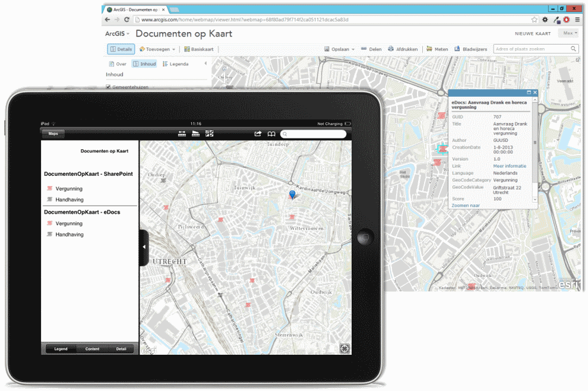Viewport: 588px width, 391px height.
Task: Click the 'DocumentenOpKaart - eDocs' heading
Action: tap(82, 212)
